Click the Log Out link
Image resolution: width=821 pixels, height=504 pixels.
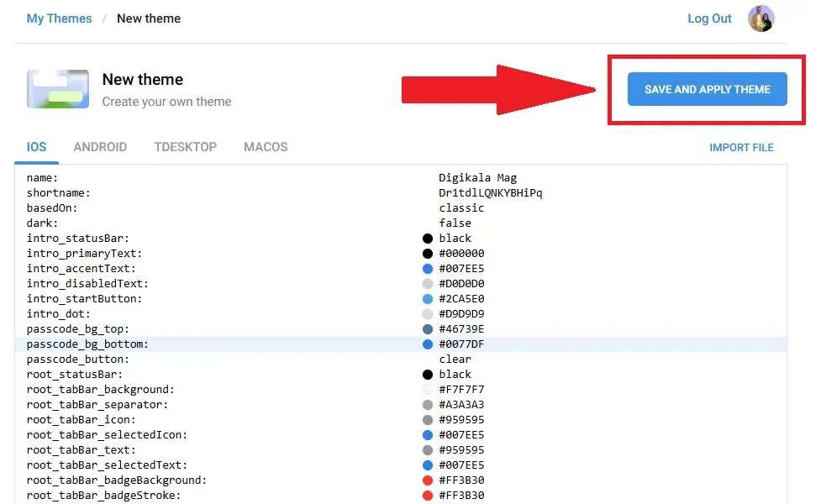(x=709, y=18)
